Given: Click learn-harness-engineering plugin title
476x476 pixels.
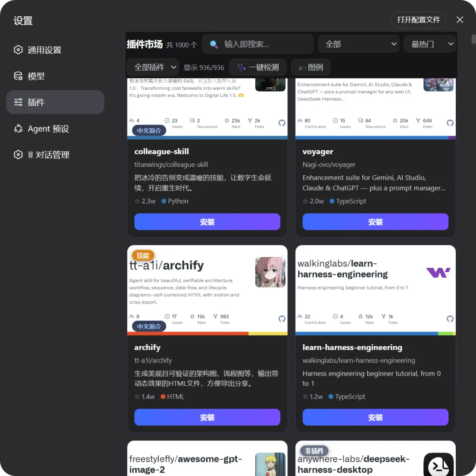Looking at the screenshot, I should (x=352, y=347).
